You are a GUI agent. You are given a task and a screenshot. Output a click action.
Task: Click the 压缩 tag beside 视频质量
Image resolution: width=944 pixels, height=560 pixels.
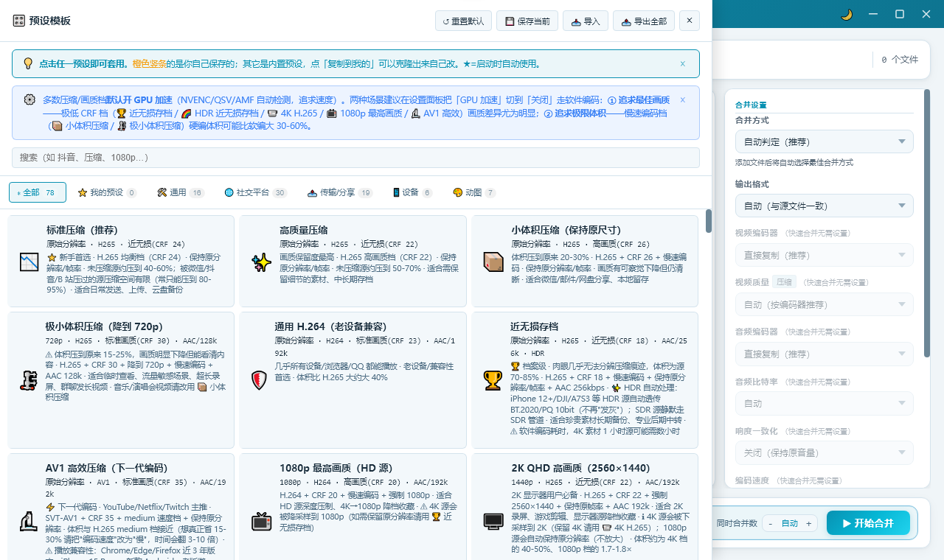pyautogui.click(x=783, y=281)
